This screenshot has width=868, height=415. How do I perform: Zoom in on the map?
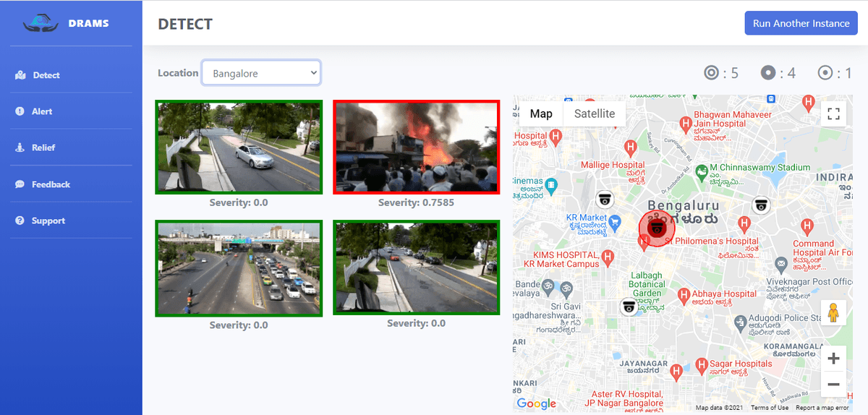coord(833,359)
